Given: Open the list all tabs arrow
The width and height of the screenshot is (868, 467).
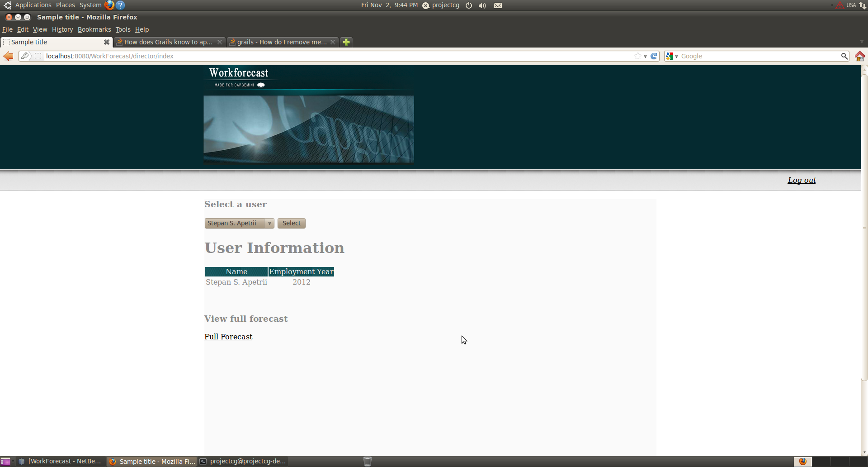Looking at the screenshot, I should [x=862, y=42].
